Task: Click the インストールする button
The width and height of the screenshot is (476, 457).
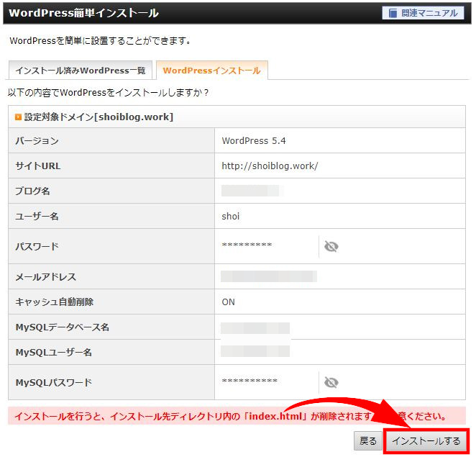Action: 426,440
